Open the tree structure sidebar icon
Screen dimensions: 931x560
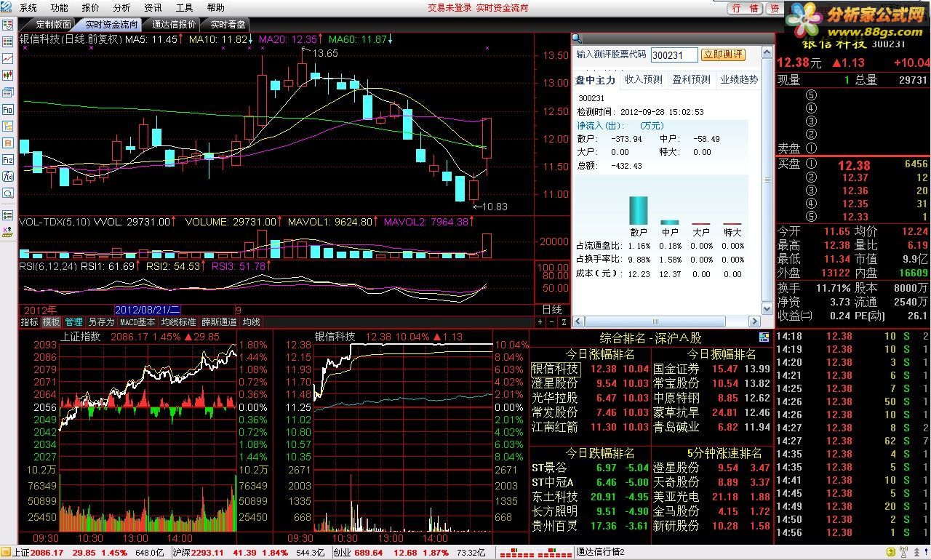coord(8,127)
